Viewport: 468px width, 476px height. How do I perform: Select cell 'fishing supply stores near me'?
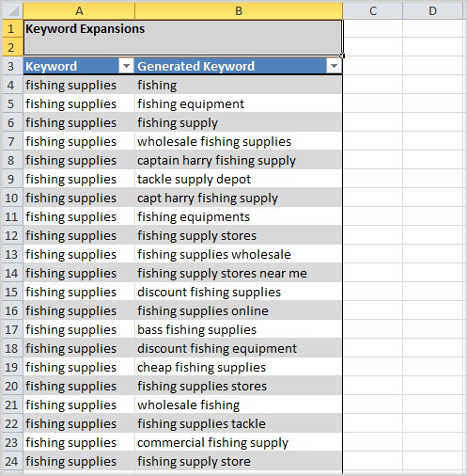click(x=239, y=273)
